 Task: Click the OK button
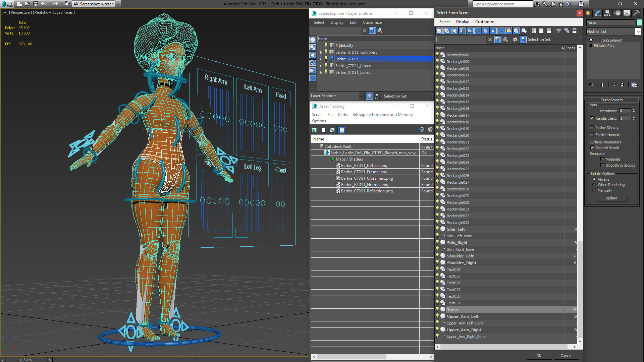(539, 356)
